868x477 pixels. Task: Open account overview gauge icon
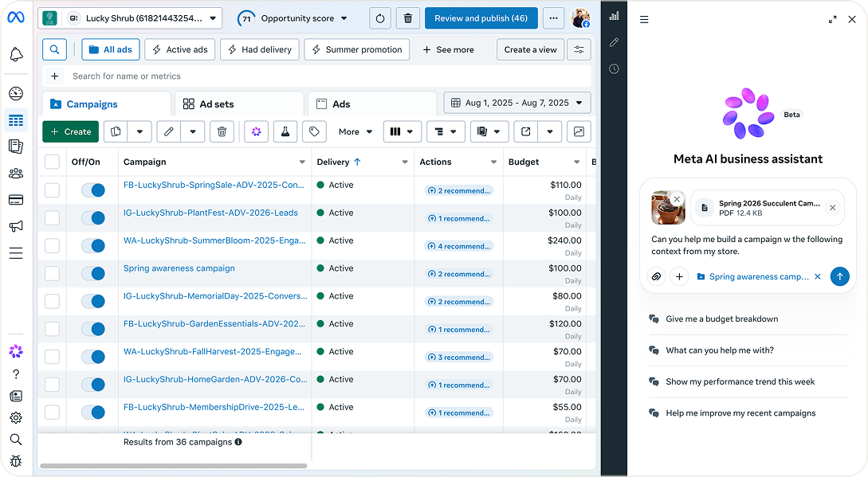[x=16, y=93]
